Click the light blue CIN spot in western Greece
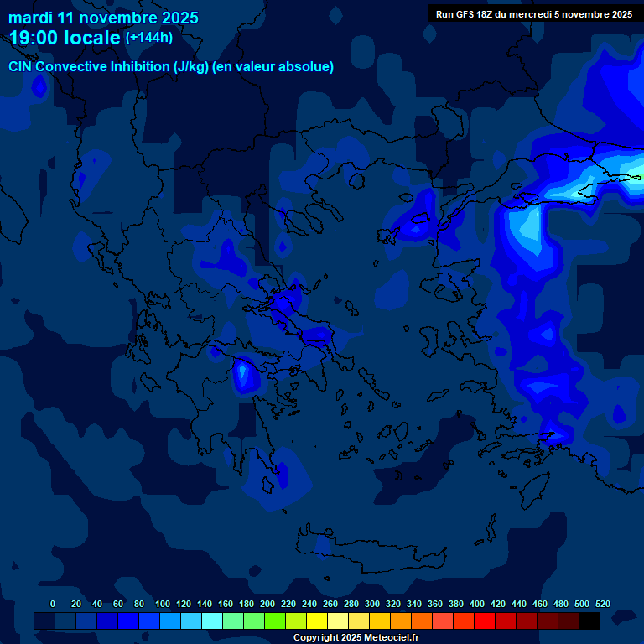Image resolution: width=644 pixels, height=644 pixels. tap(245, 372)
